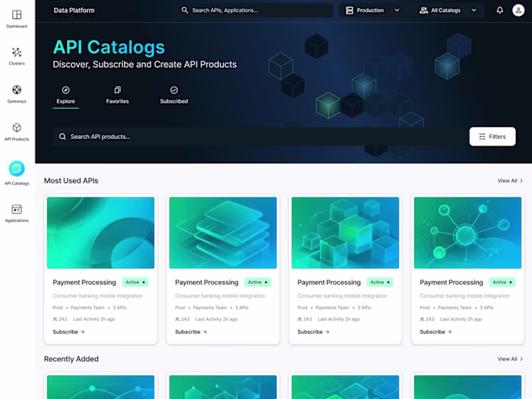The width and height of the screenshot is (532, 399).
Task: Go to Clusters in the sidebar
Action: 17,52
